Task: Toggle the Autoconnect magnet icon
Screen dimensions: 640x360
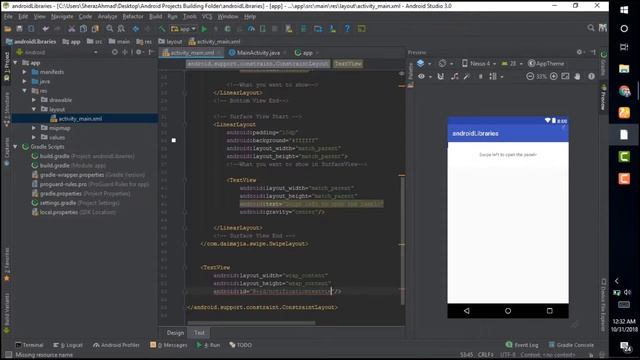Action: pos(440,76)
